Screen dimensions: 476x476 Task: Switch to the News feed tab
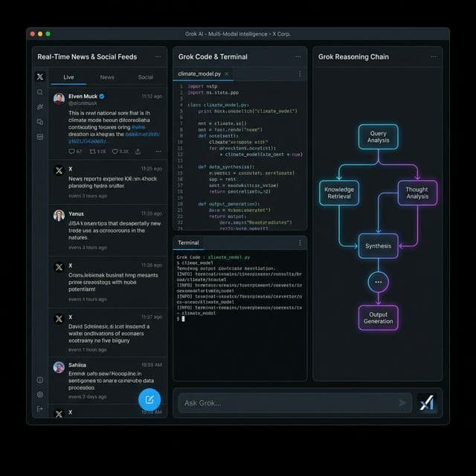pyautogui.click(x=107, y=77)
